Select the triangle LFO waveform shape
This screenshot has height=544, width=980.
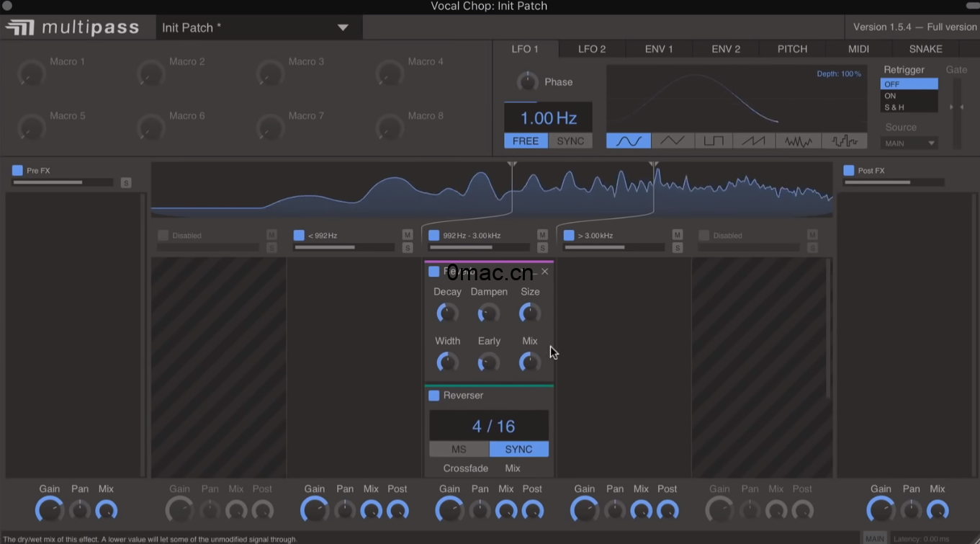[x=672, y=141]
